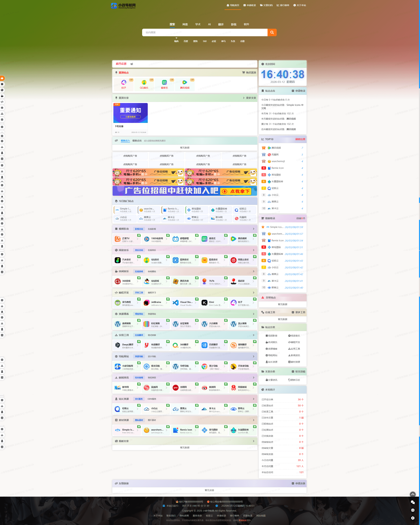The image size is (420, 525).
Task: Switch to the AI search tab
Action: 209,24
